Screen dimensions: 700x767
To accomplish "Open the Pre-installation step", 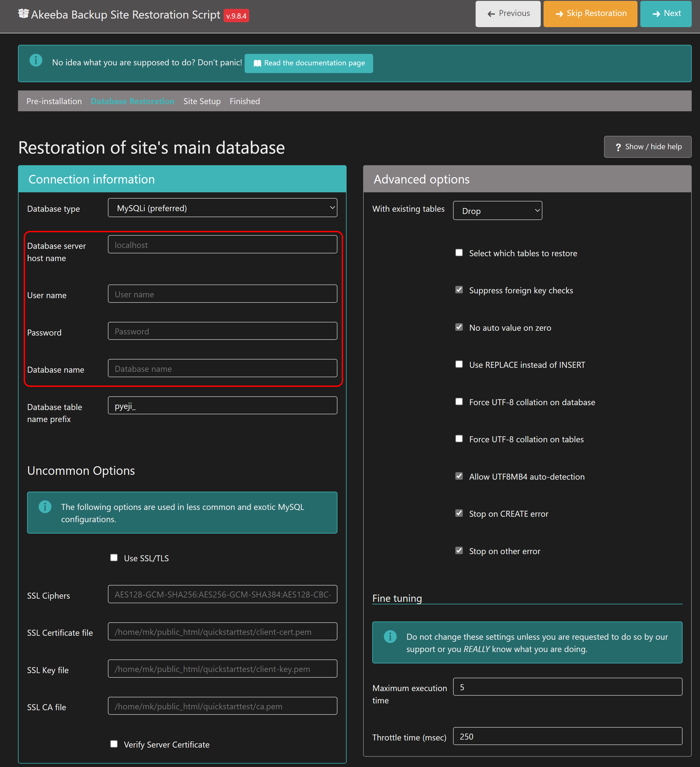I will (x=54, y=101).
